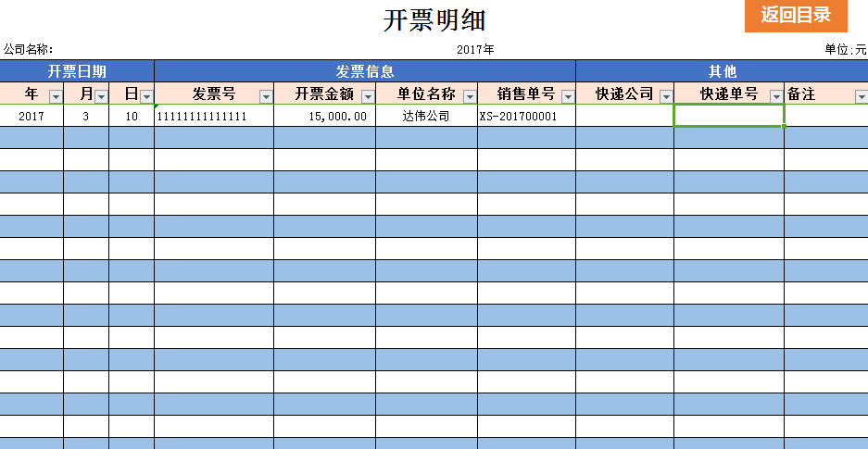Viewport: 868px width, 449px height.
Task: Select the empty 备注 cell in 达伟公司 row
Action: click(826, 116)
